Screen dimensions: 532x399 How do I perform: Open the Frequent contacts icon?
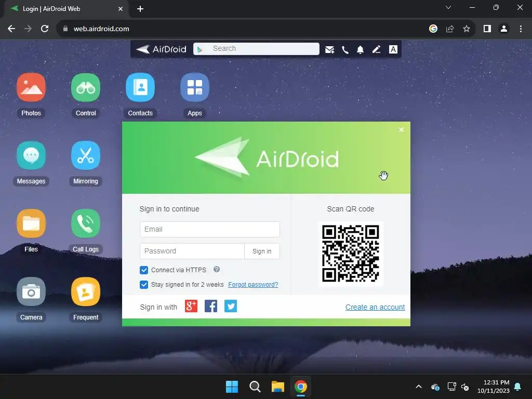pyautogui.click(x=86, y=292)
